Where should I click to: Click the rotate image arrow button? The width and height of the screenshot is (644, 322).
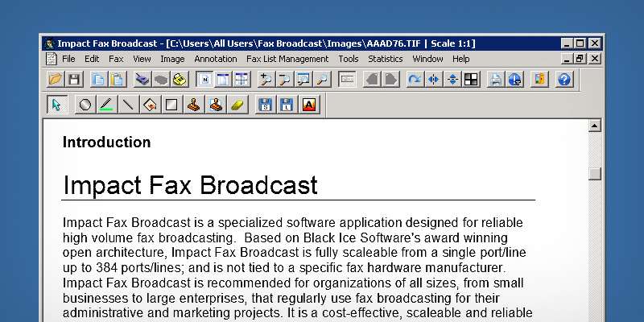pos(415,79)
